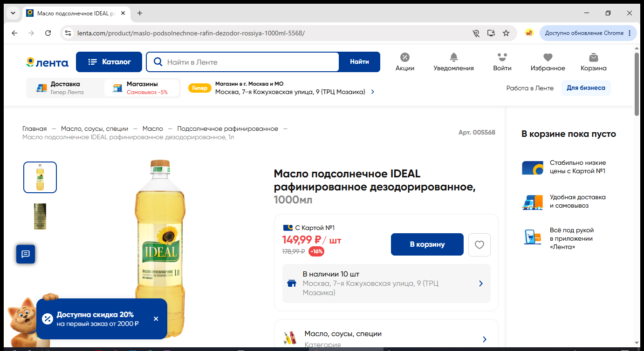Image resolution: width=644 pixels, height=351 pixels.
Task: Close the Масло подсолнечное IDEAL tab
Action: (123, 13)
